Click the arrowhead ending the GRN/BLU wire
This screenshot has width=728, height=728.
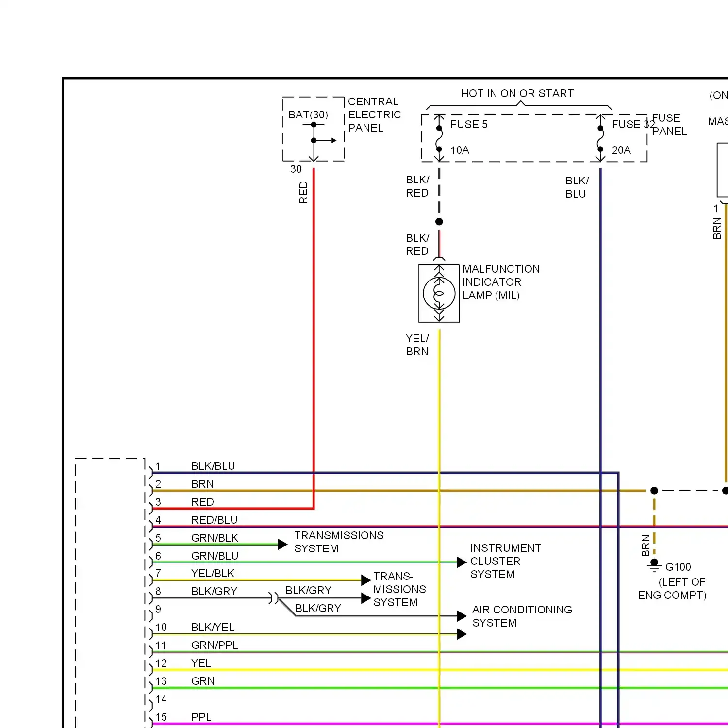[x=462, y=563]
